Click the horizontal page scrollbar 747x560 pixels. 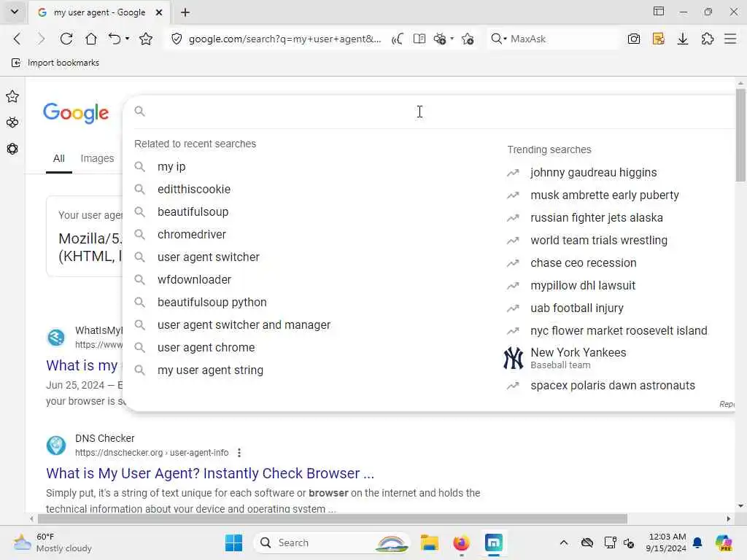(333, 518)
